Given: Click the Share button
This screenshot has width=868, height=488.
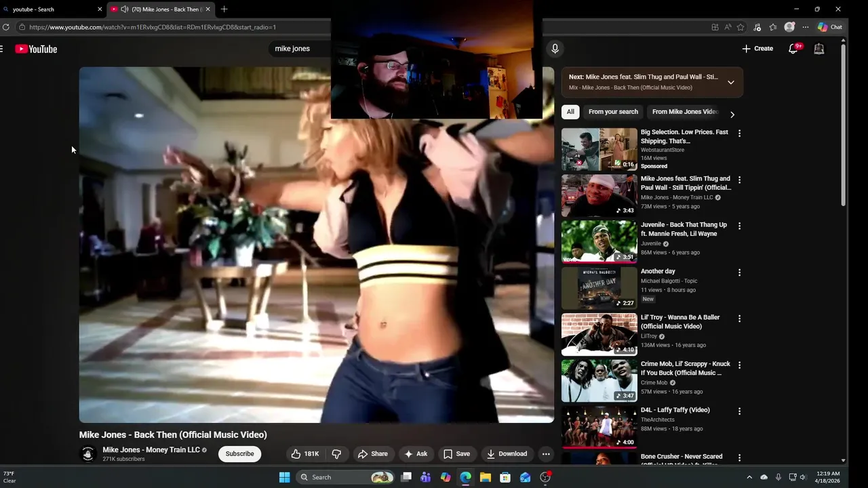Looking at the screenshot, I should pos(373,454).
